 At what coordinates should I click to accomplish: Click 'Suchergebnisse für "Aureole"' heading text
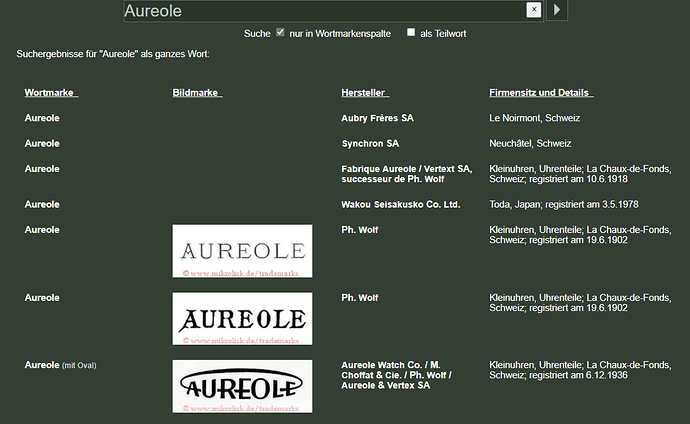(113, 54)
